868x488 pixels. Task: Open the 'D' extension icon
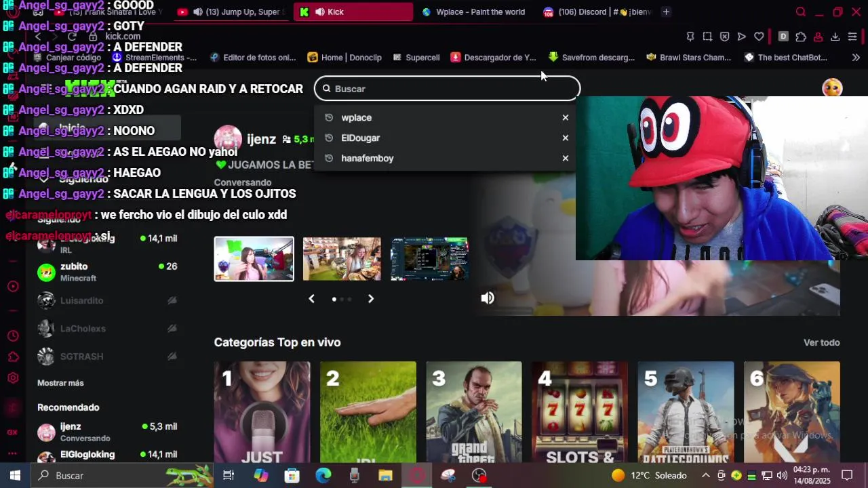click(x=783, y=37)
